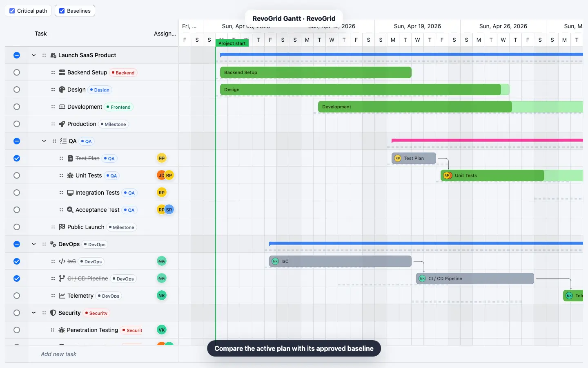The height and width of the screenshot is (368, 588).
Task: Uncheck the completed CI / CD Pipeline task
Action: pos(17,278)
